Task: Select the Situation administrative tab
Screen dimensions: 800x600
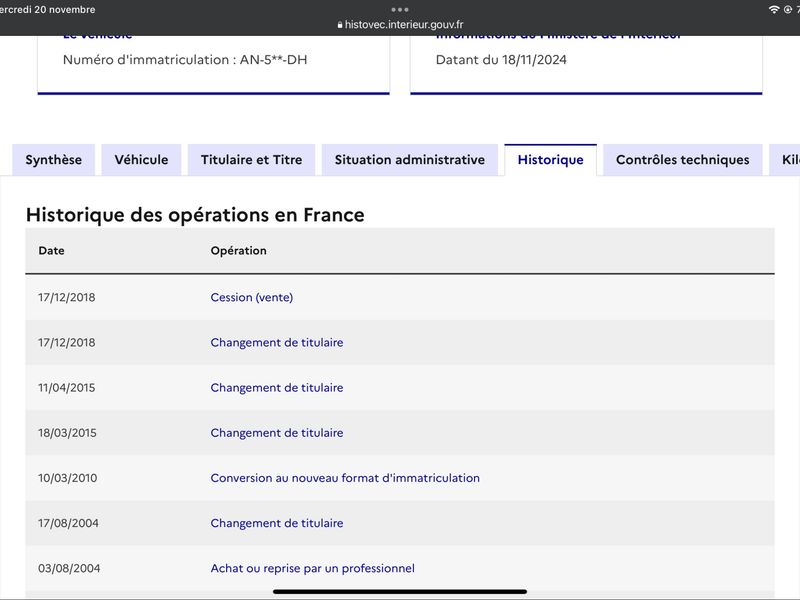Action: pos(410,160)
